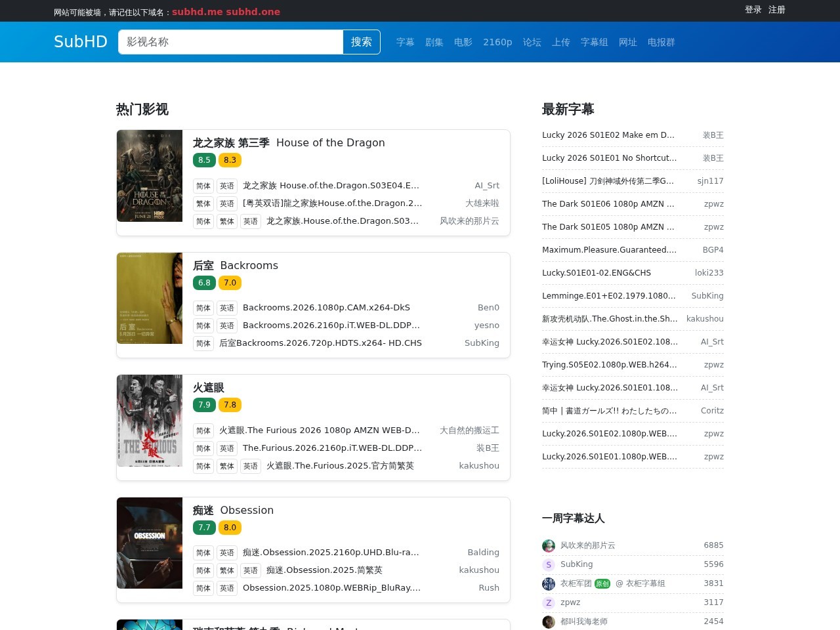Click the 搜索 search button
The image size is (840, 630).
362,42
